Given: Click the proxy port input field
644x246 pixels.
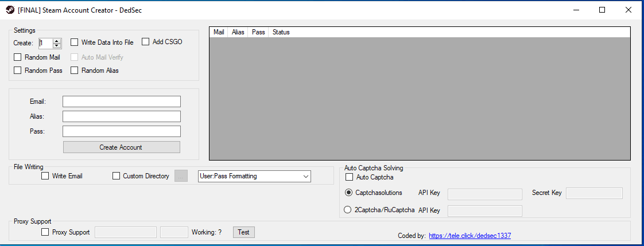Looking at the screenshot, I should 174,232.
